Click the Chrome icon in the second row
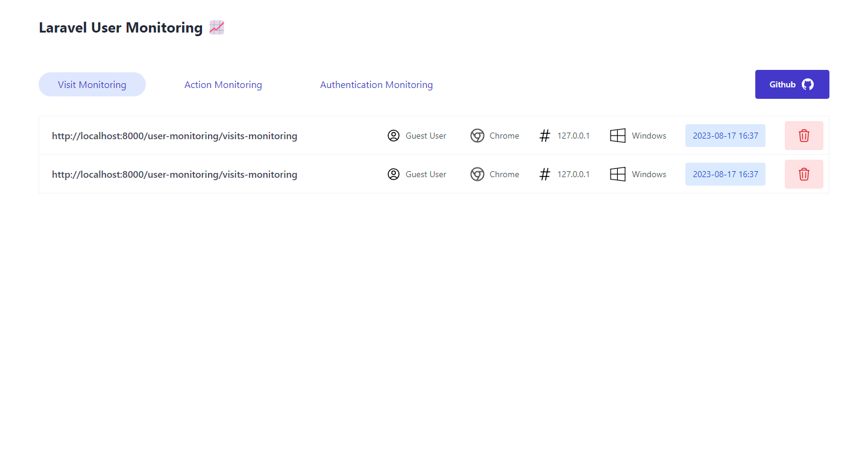This screenshot has width=868, height=467. pyautogui.click(x=477, y=174)
